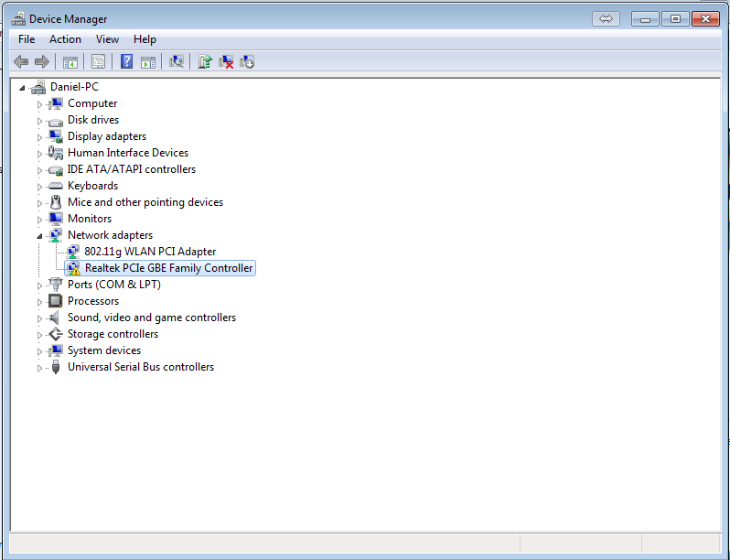
Task: Click the double-arrow title bar button
Action: click(x=606, y=18)
